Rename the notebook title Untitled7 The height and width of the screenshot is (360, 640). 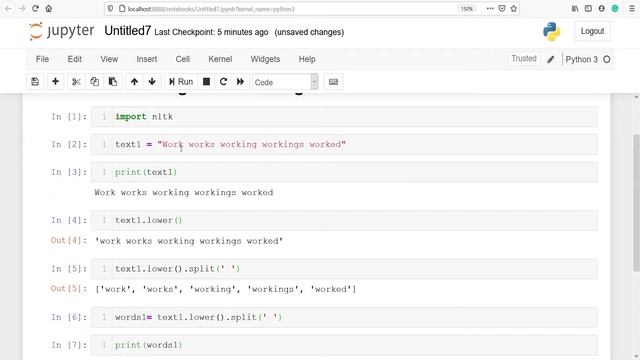128,31
